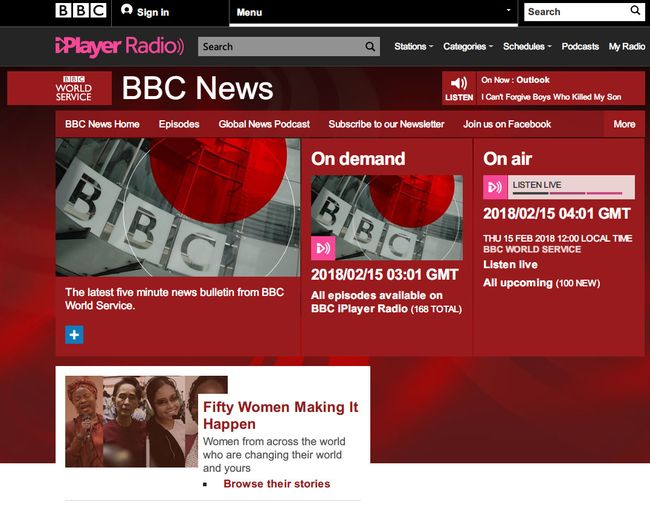This screenshot has height=508, width=650.
Task: Click the latest five minute news bulletin description
Action: [175, 299]
